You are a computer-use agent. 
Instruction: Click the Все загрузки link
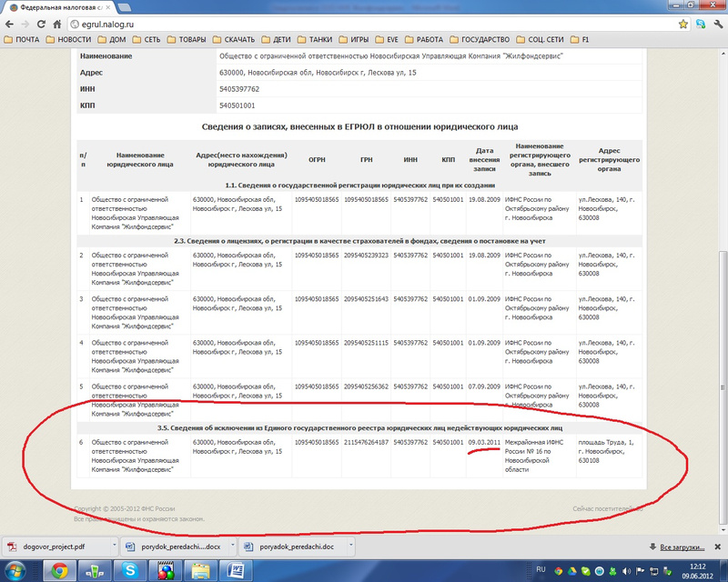[x=685, y=546]
